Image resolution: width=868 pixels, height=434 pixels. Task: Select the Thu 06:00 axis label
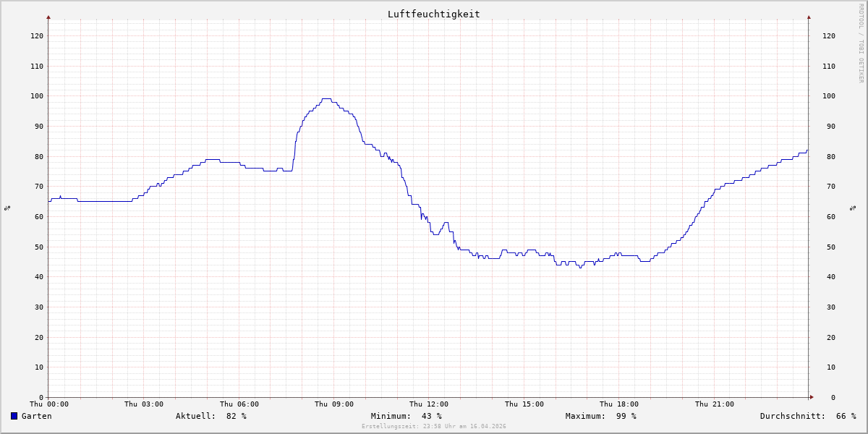(x=239, y=404)
